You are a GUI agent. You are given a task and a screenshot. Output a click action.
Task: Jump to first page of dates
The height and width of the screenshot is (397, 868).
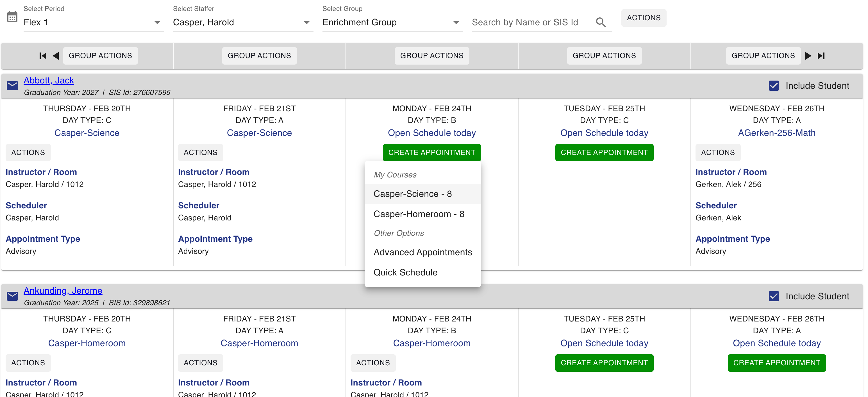point(43,56)
